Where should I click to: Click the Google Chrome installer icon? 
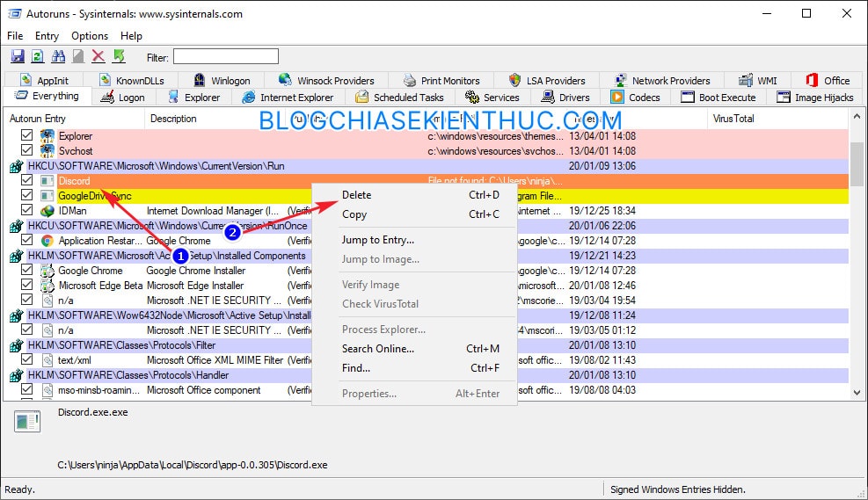[x=47, y=270]
